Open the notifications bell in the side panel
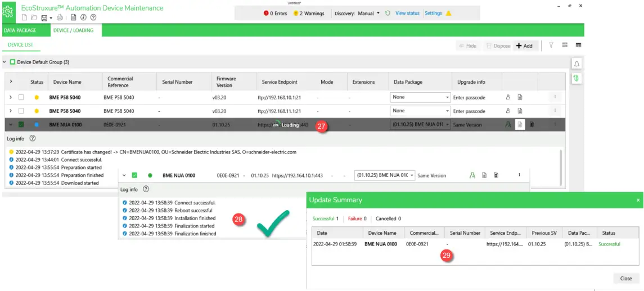Image resolution: width=644 pixels, height=291 pixels. coord(577,63)
